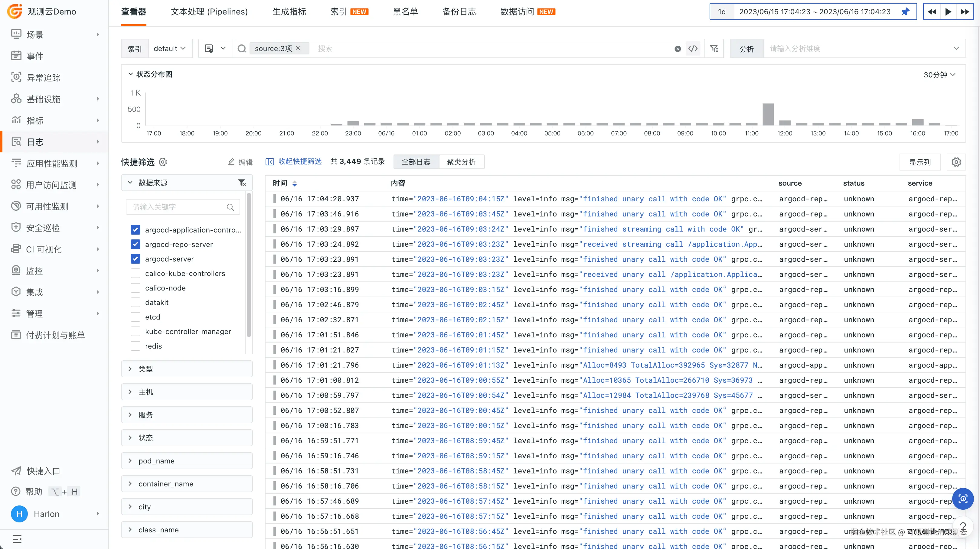Viewport: 980px width, 549px height.
Task: Remove the source:3项 filter tag
Action: point(299,48)
